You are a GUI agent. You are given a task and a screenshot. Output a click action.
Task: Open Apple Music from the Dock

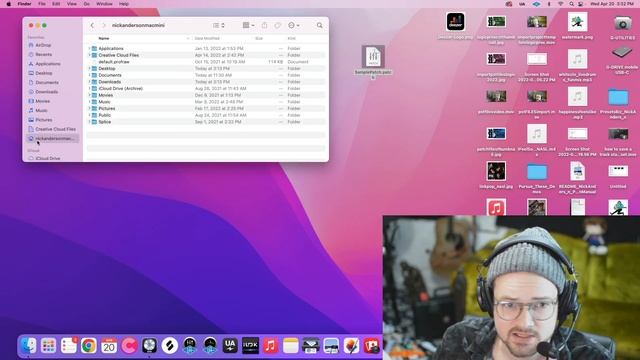[270, 346]
